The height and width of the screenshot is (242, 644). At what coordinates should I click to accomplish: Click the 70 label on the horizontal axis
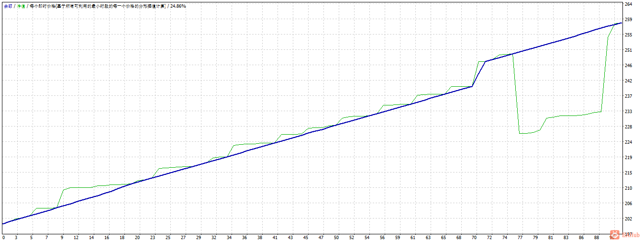click(474, 238)
